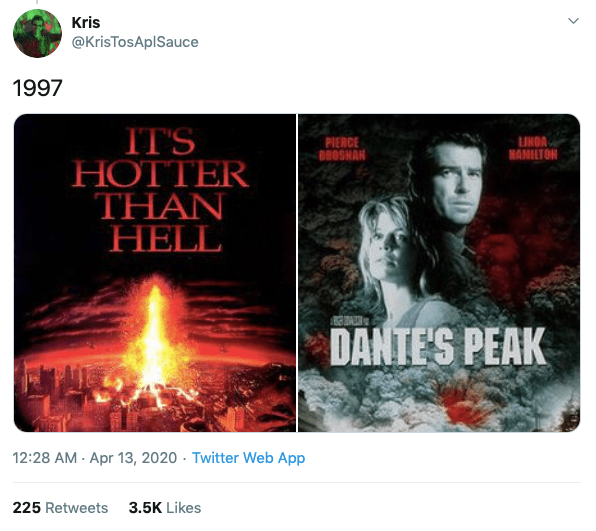Screen dimensions: 596x531
Task: Click the Linda Hamilton name on poster
Action: coord(533,148)
